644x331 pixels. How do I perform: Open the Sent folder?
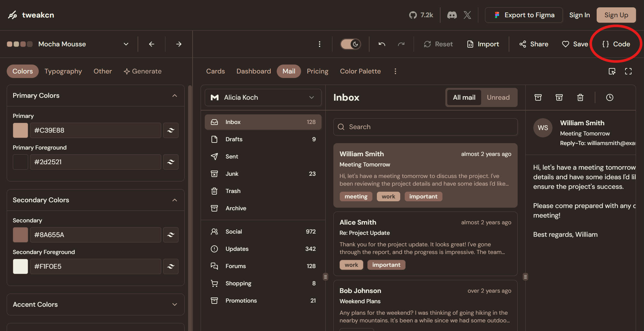(x=263, y=157)
